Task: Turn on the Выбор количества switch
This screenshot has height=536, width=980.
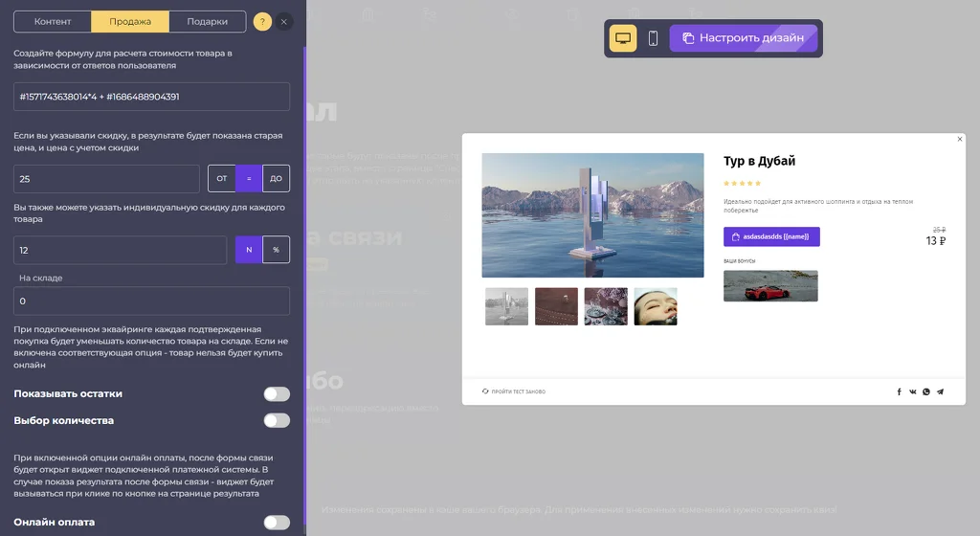Action: 277,420
